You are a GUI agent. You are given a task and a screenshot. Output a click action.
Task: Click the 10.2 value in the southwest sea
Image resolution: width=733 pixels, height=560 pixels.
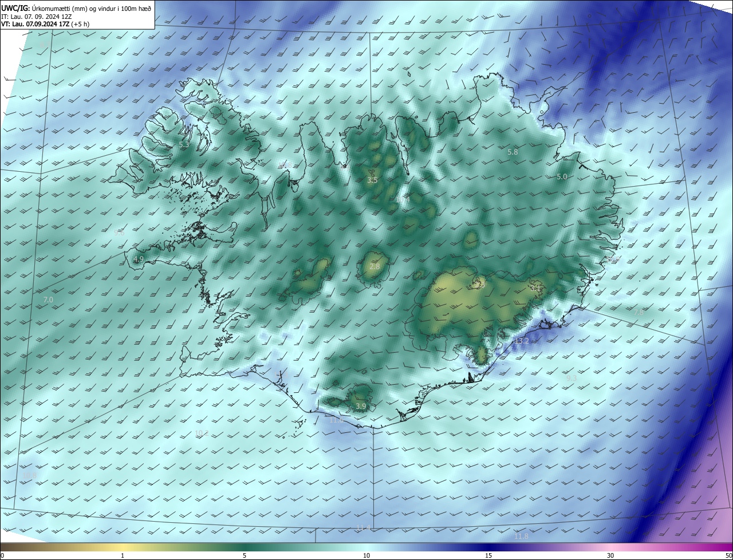click(202, 433)
